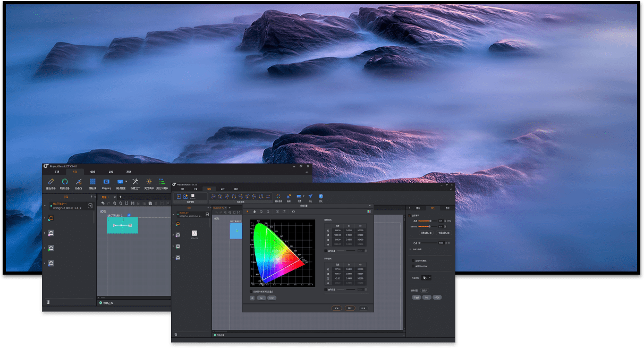Click the NTSC button in right panel

pos(437,298)
